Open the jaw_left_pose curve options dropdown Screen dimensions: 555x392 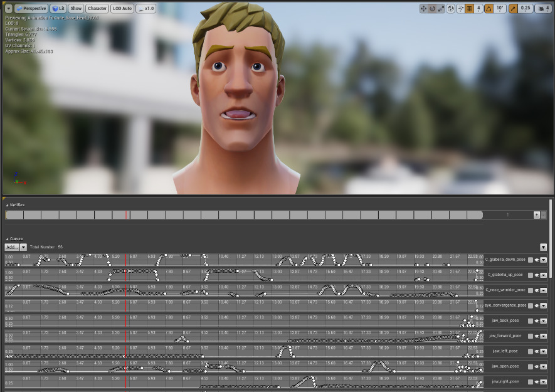[542, 351]
